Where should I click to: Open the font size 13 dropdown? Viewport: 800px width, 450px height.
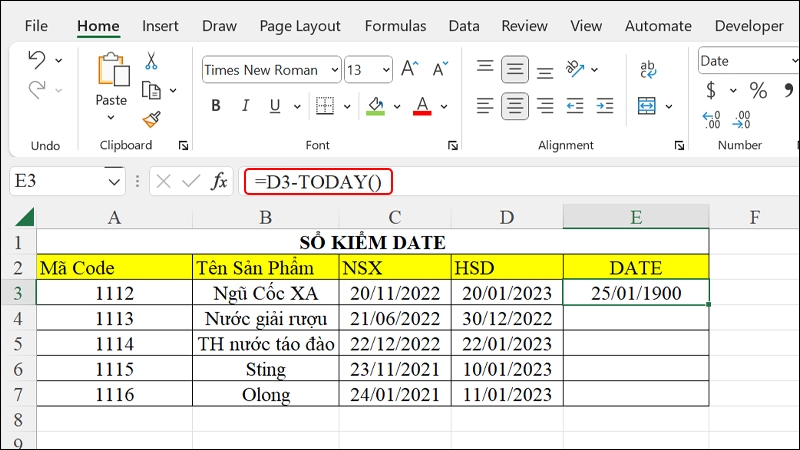click(386, 69)
